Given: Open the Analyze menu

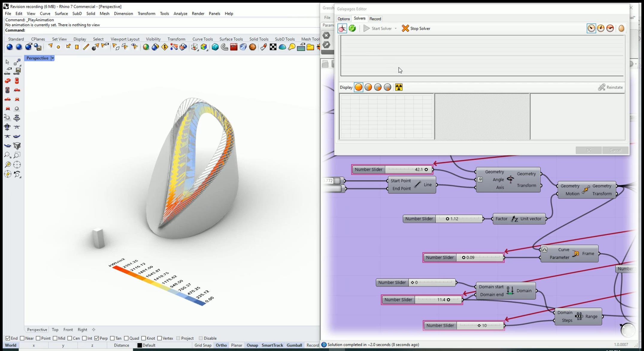Looking at the screenshot, I should (x=180, y=13).
